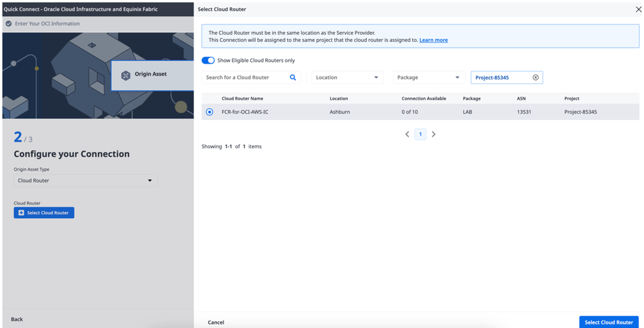644x328 pixels.
Task: Clear the Project-85345 filter
Action: pos(535,78)
